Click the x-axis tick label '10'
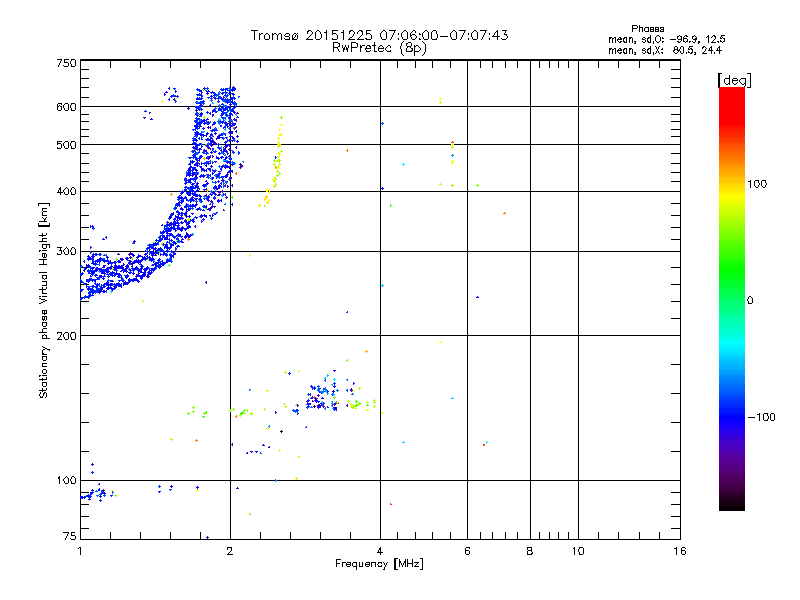The height and width of the screenshot is (600, 800). pyautogui.click(x=578, y=551)
